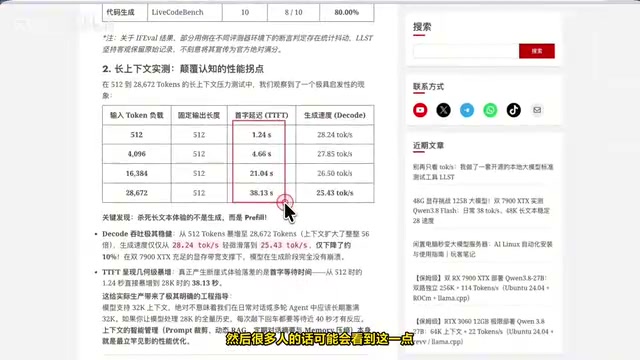Select the 首字延迟 (TTFT) column header
Screen dimensions: 640x360
coord(261,115)
